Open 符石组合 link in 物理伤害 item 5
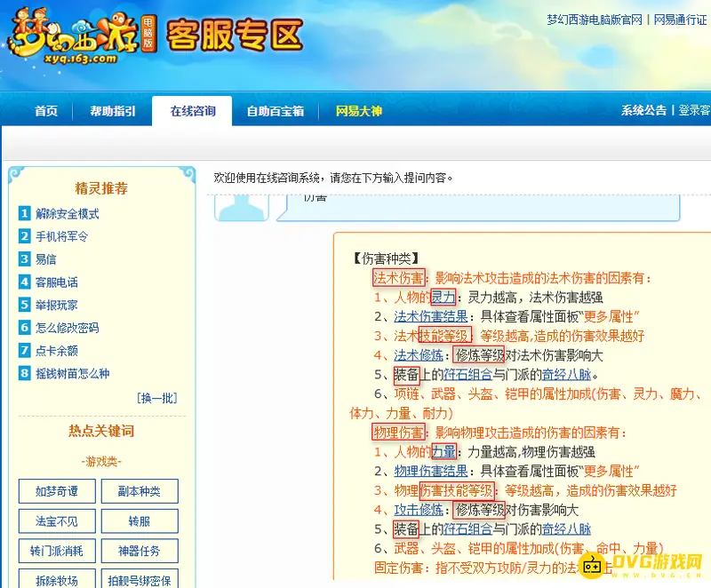The width and height of the screenshot is (711, 588). click(x=468, y=529)
